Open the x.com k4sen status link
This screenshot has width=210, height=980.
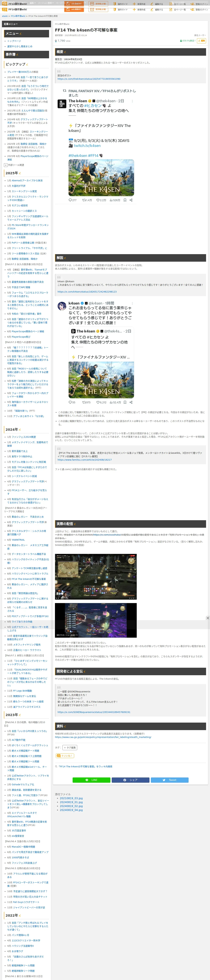pyautogui.click(x=87, y=292)
